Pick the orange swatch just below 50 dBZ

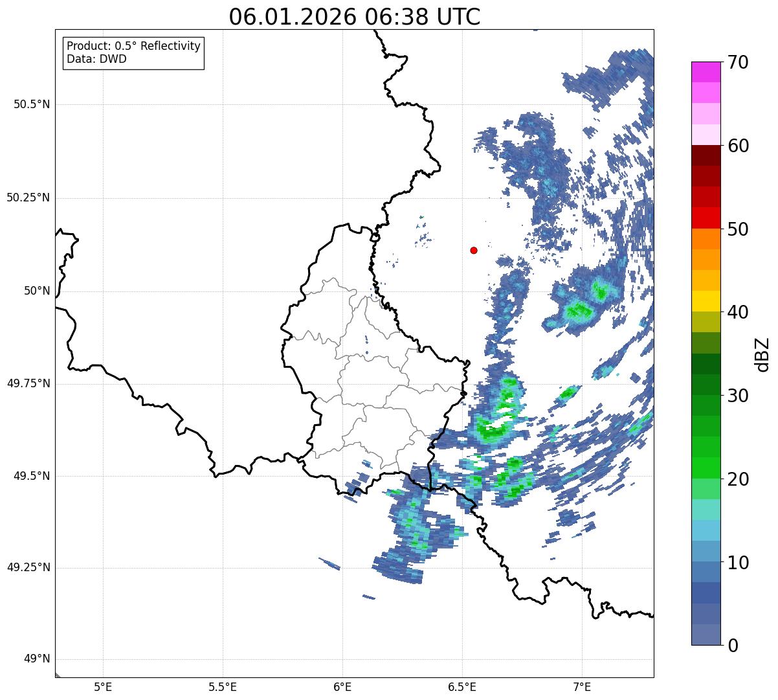click(x=706, y=239)
